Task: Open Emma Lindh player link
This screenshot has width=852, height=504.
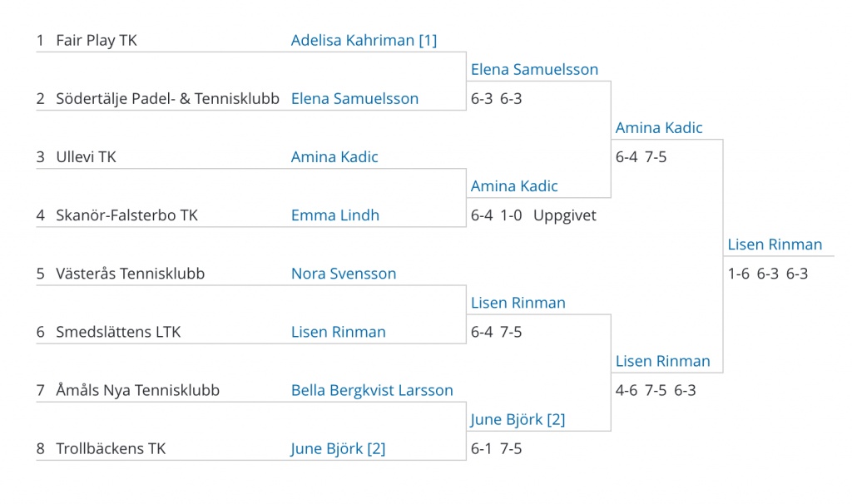Action: click(x=334, y=215)
